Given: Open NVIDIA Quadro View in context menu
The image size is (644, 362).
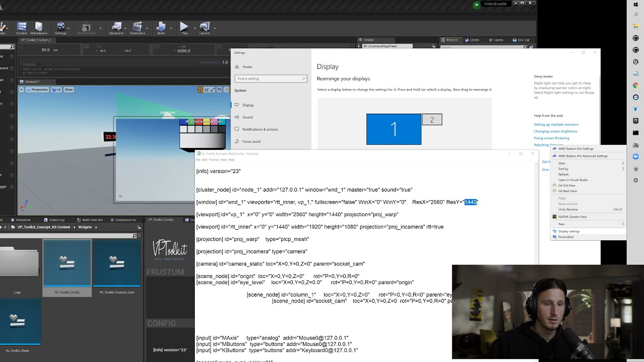Looking at the screenshot, I should 588,217.
